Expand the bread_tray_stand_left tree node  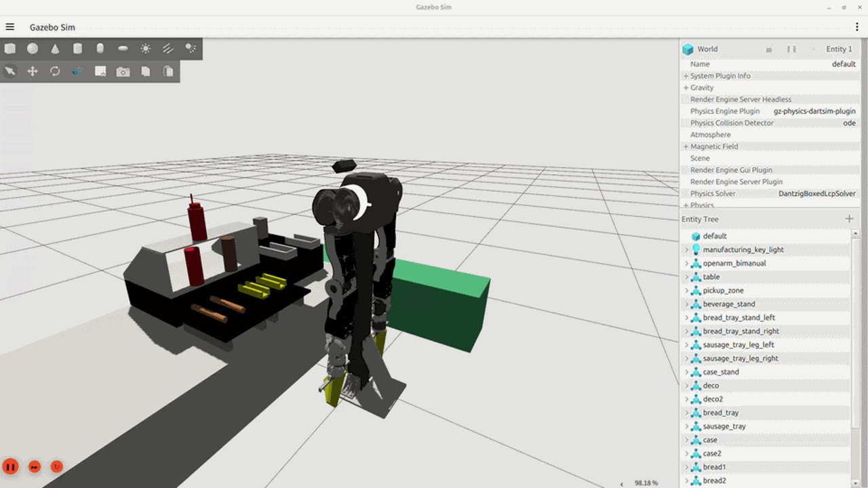[x=686, y=317]
